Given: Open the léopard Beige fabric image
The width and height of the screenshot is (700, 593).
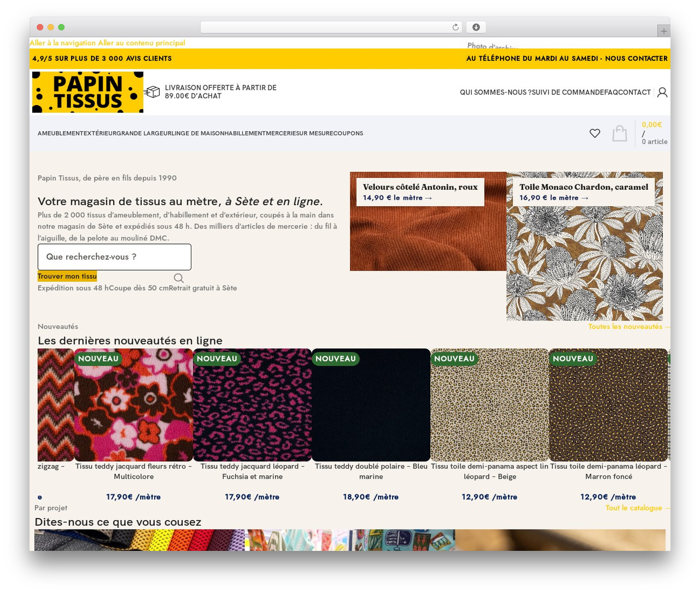Looking at the screenshot, I should [x=489, y=405].
